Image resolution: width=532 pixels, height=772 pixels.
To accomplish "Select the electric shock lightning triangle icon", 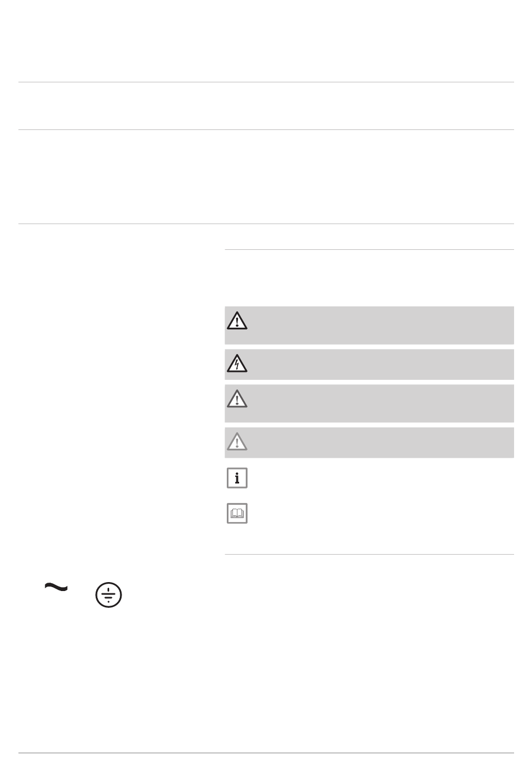I will (x=237, y=364).
